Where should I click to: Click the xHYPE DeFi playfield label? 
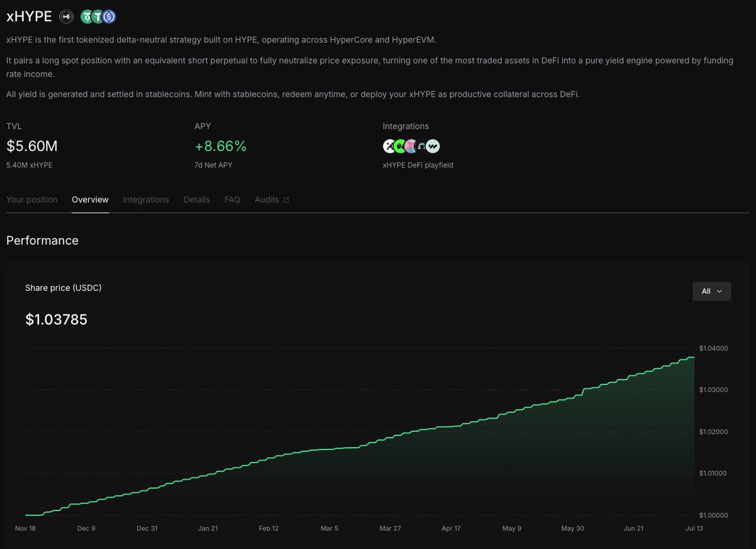(x=418, y=165)
